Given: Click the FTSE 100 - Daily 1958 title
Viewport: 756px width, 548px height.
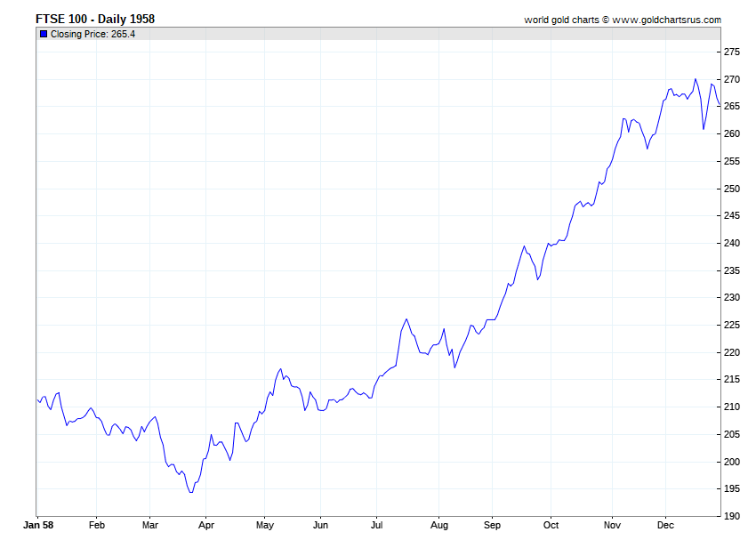Looking at the screenshot, I should tap(95, 19).
